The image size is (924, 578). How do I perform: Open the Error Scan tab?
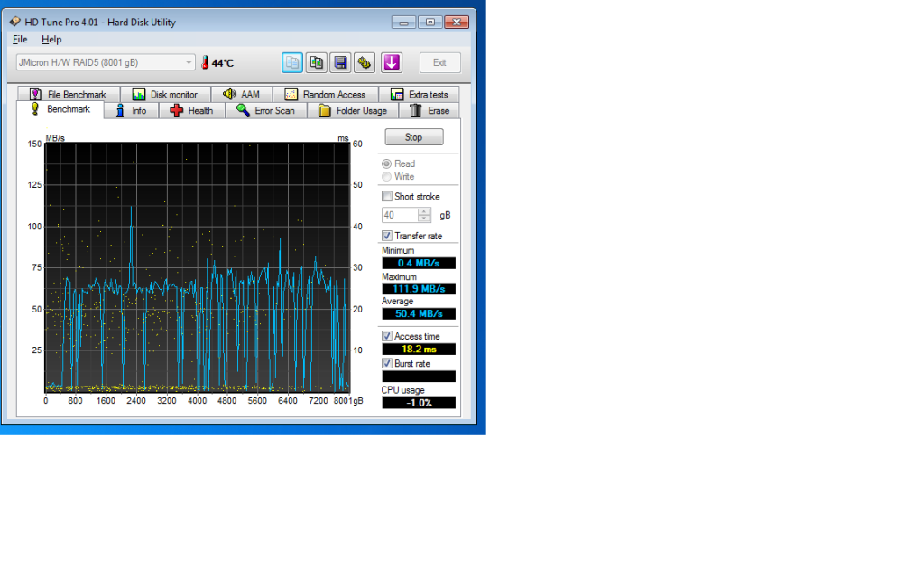click(266, 111)
